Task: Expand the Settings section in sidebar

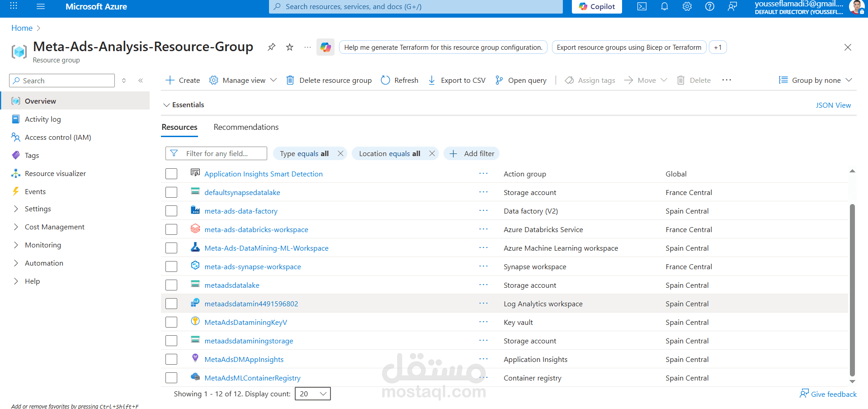Action: click(16, 209)
